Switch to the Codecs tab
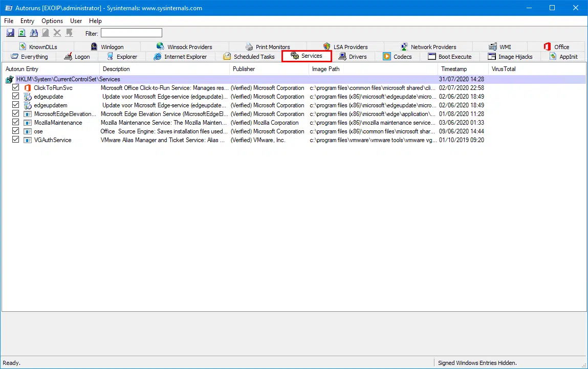 [x=398, y=57]
